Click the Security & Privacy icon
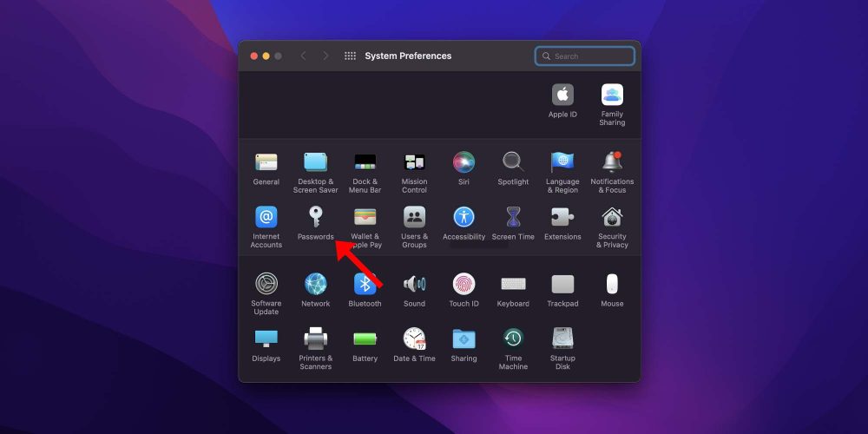This screenshot has height=434, width=868. (612, 217)
